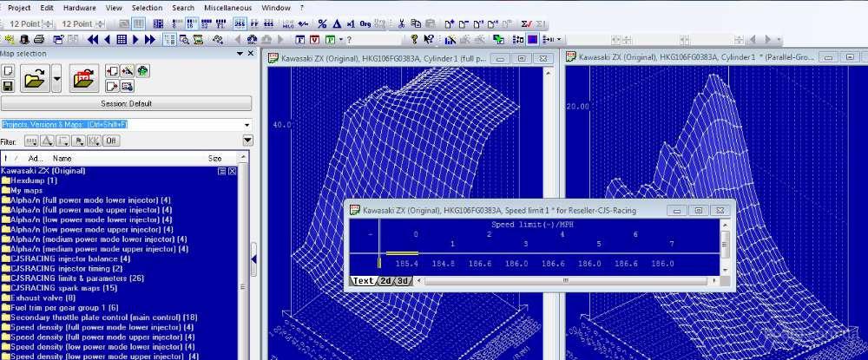Click the open project folder icon
This screenshot has height=360, width=868.
34,81
